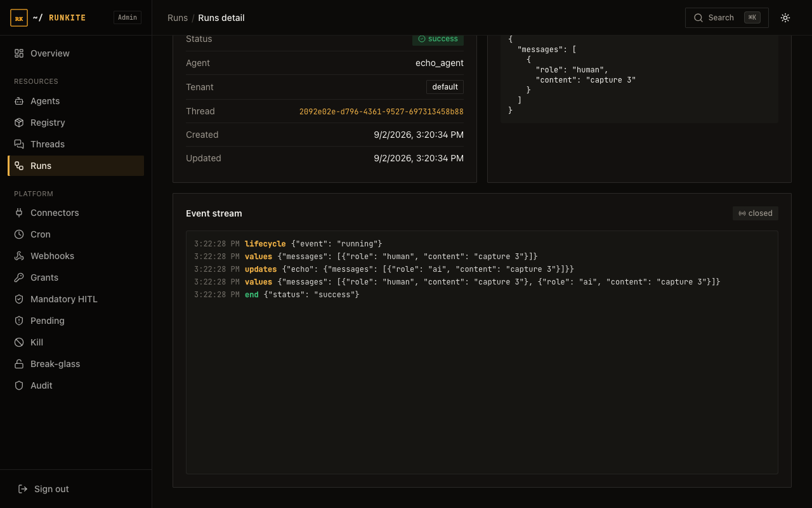Click the Connectors plug icon

point(19,213)
